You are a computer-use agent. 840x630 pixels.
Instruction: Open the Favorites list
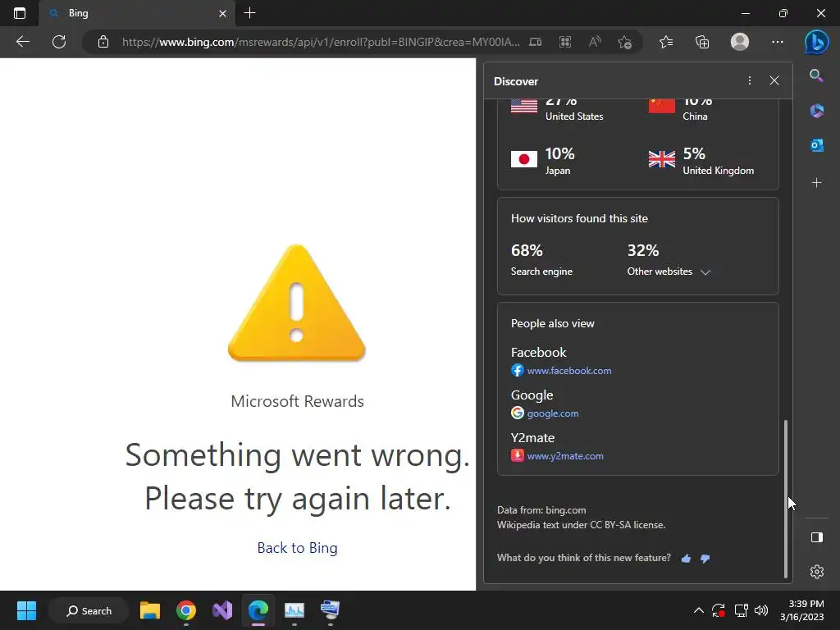(666, 42)
